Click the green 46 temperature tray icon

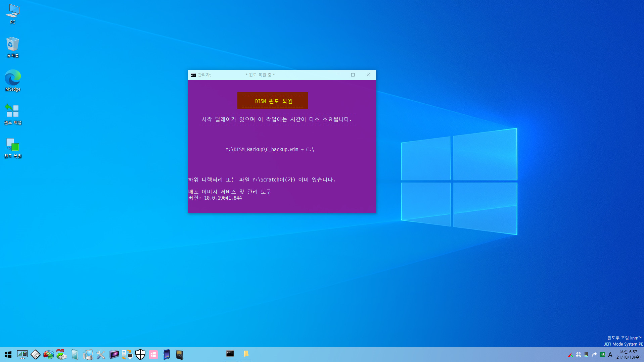[x=602, y=355]
